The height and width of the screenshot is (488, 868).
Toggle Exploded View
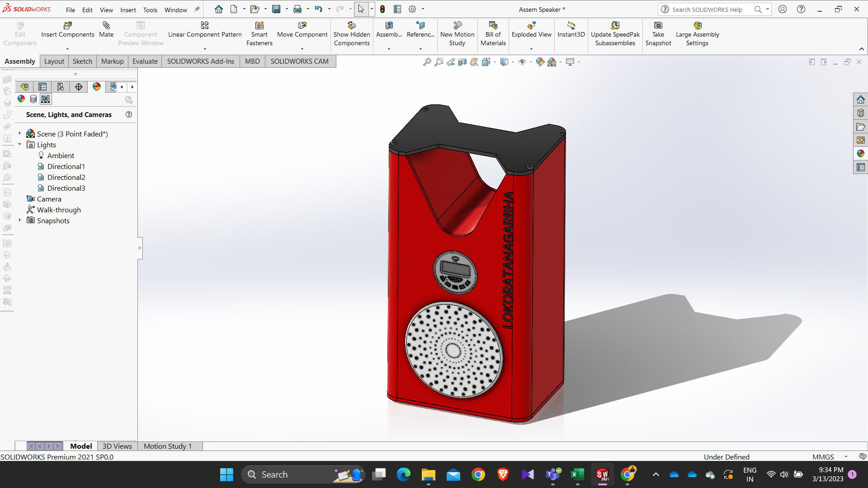(x=532, y=26)
